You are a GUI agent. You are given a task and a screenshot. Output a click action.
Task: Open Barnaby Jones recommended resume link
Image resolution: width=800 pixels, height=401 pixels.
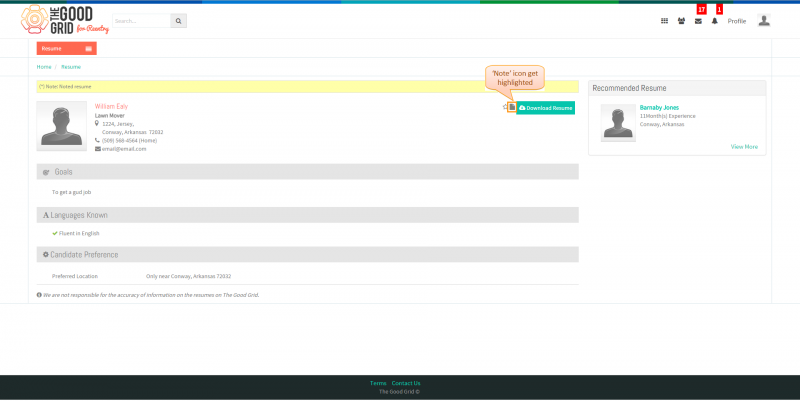[659, 108]
